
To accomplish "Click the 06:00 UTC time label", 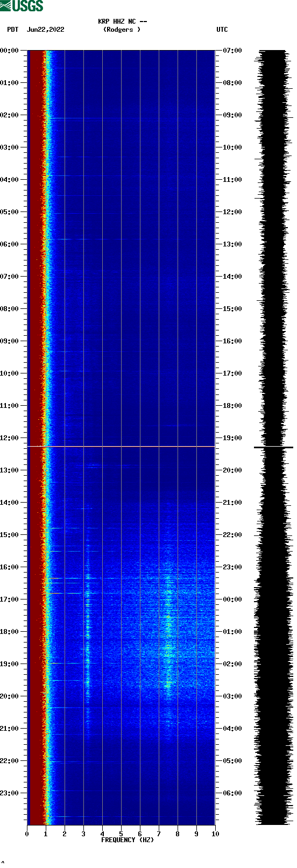I will (x=232, y=793).
